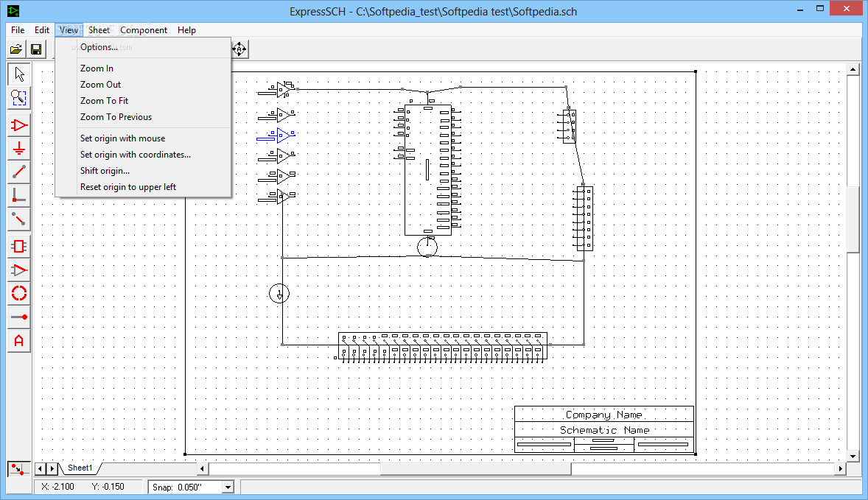Select the tall right-side header connector

point(584,219)
